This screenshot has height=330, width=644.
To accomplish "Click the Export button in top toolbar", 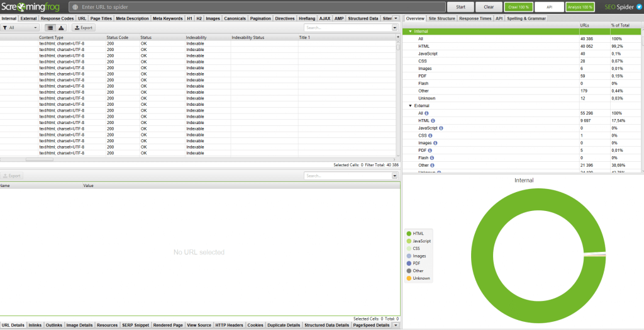I will click(x=83, y=28).
